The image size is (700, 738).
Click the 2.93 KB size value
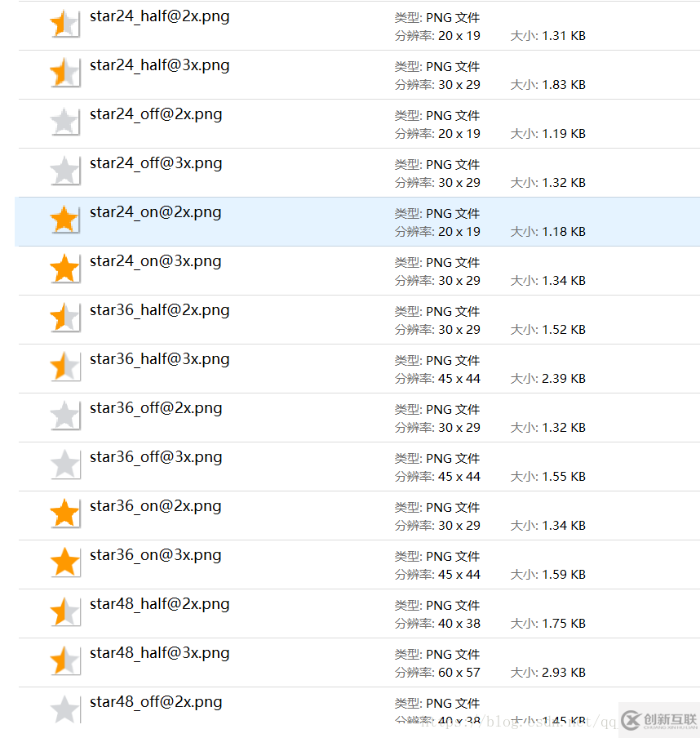(564, 672)
